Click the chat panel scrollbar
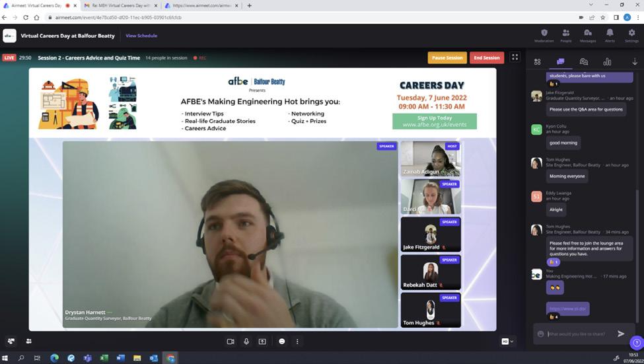Image resolution: width=644 pixels, height=364 pixels. [637, 257]
